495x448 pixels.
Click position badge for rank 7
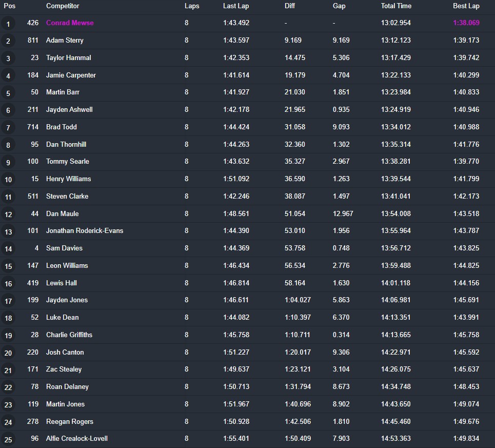click(x=8, y=127)
